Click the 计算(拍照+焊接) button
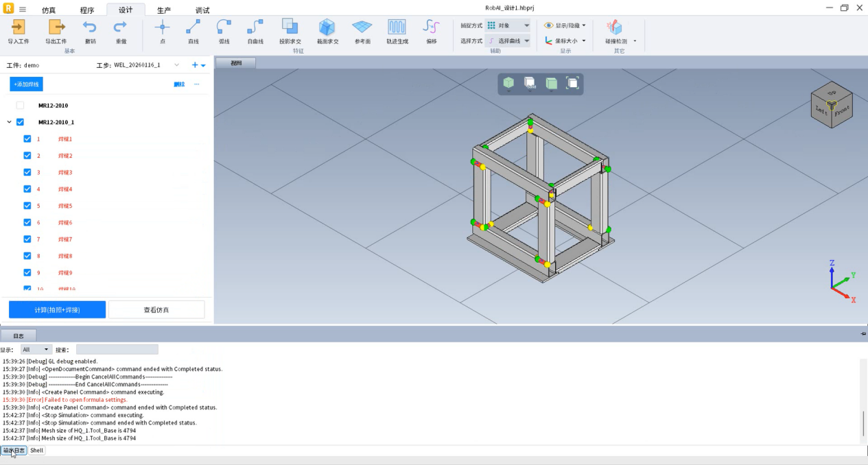 point(57,310)
